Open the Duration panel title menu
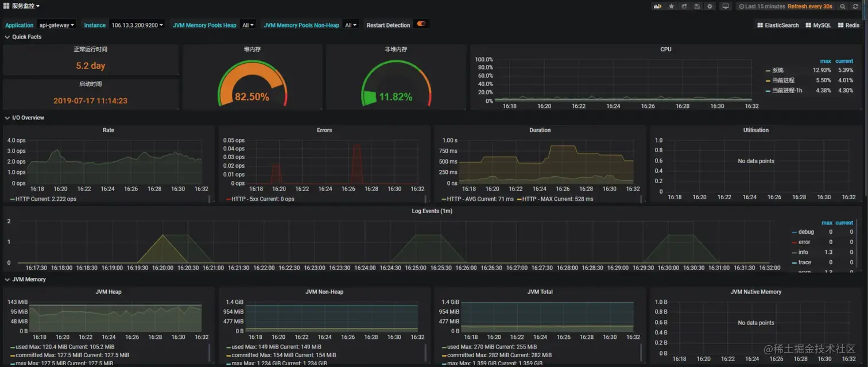868x367 pixels. [x=540, y=130]
